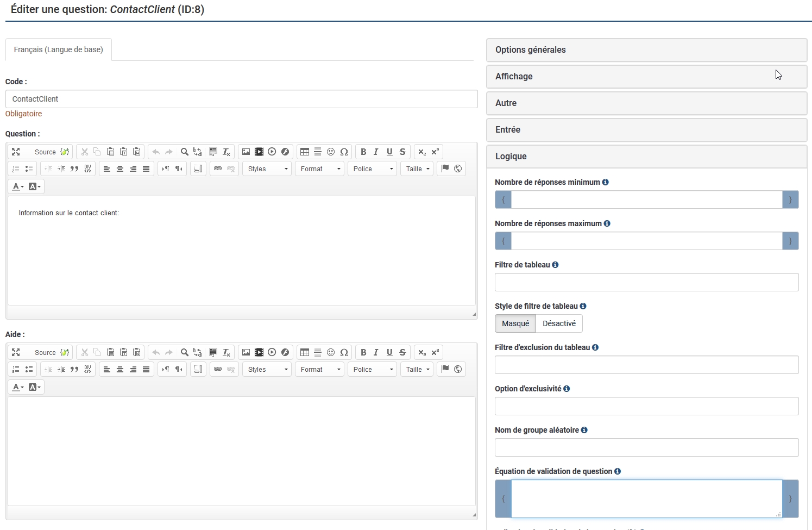Insert special character in the Aide editor
Screen dimensions: 812x530
coord(344,353)
